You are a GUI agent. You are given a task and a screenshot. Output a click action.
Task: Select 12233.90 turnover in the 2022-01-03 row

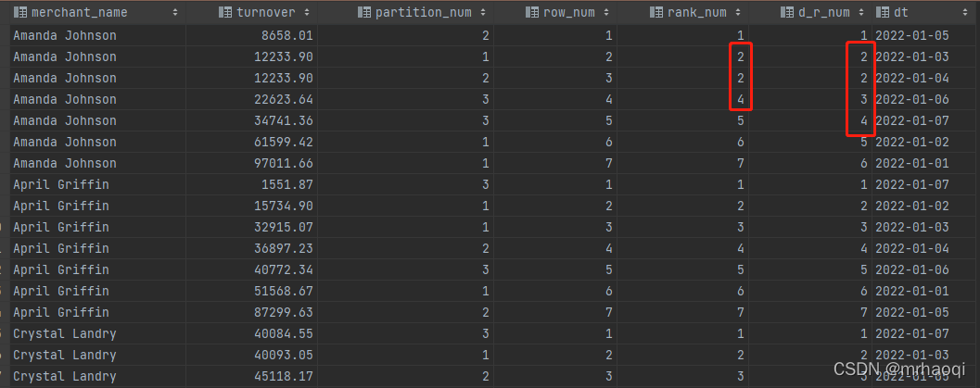[x=283, y=56]
